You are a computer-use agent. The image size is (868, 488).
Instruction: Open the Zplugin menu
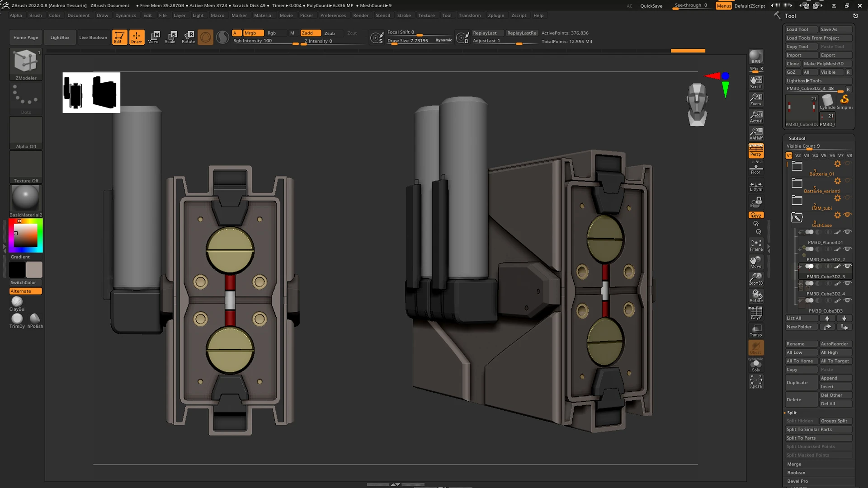496,15
